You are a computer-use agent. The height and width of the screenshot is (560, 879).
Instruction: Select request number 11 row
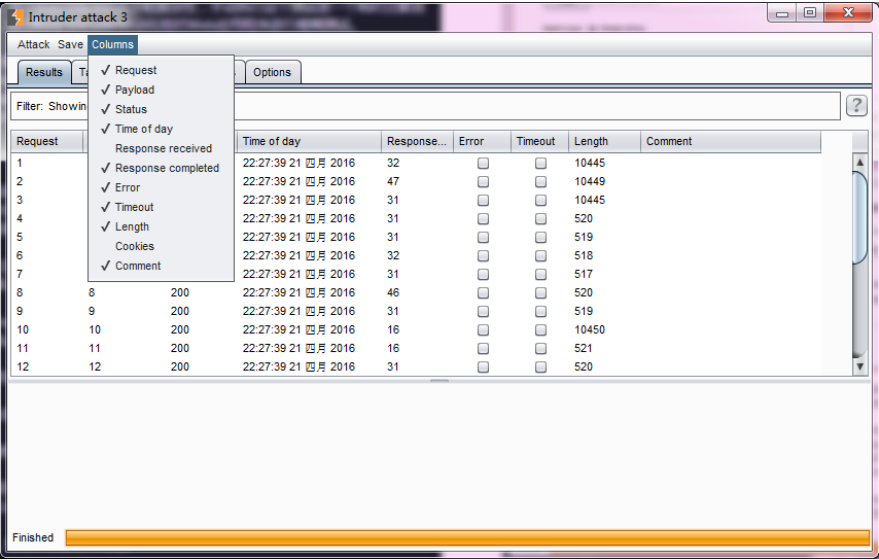22,348
